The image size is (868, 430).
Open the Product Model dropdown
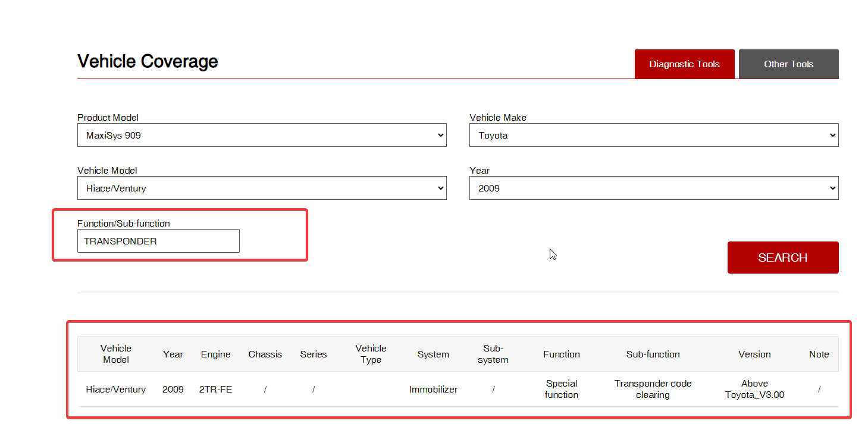click(x=262, y=135)
